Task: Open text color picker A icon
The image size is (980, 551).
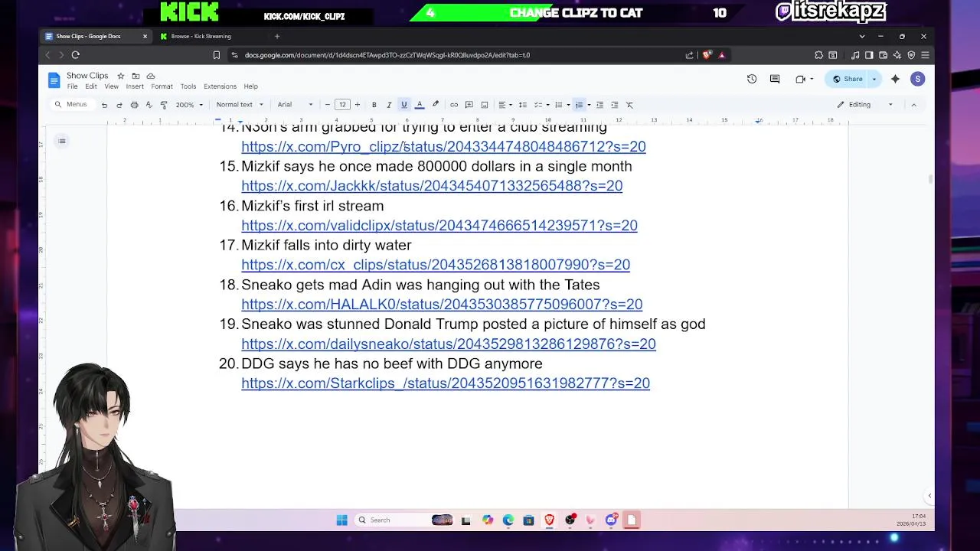Action: click(420, 105)
